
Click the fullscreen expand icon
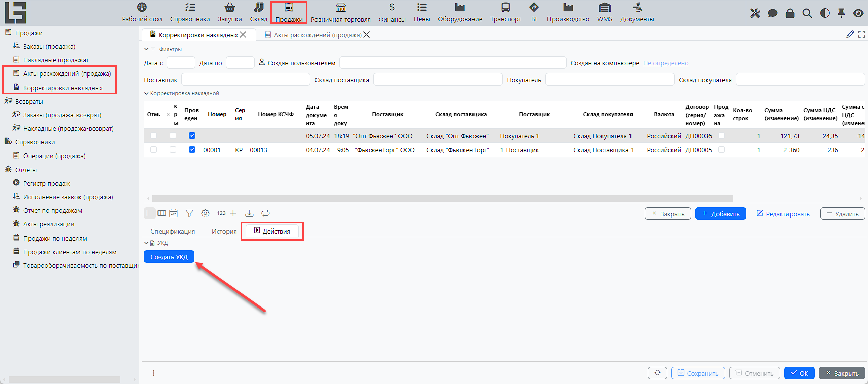click(862, 34)
